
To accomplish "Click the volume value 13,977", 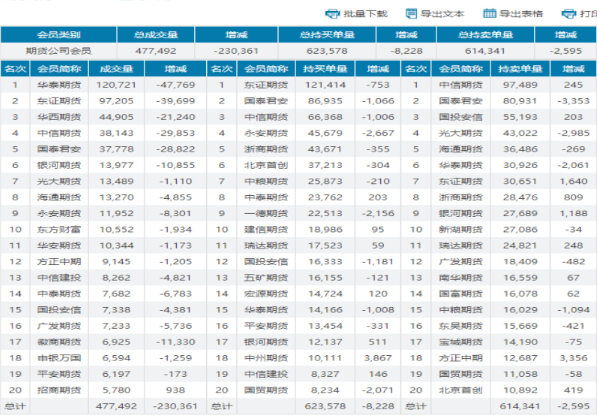I will (x=117, y=165).
